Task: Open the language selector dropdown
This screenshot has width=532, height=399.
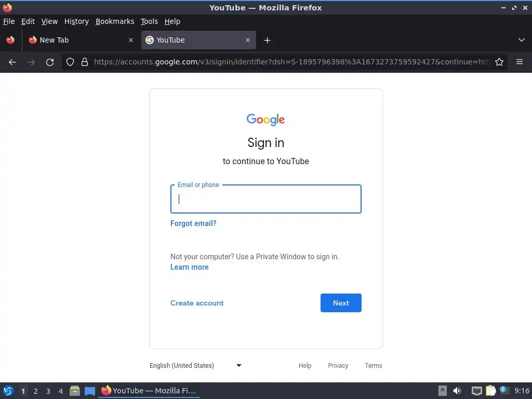Action: 195,365
